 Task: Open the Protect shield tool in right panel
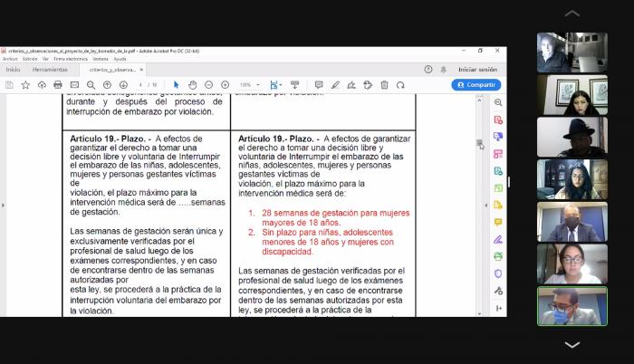click(498, 273)
